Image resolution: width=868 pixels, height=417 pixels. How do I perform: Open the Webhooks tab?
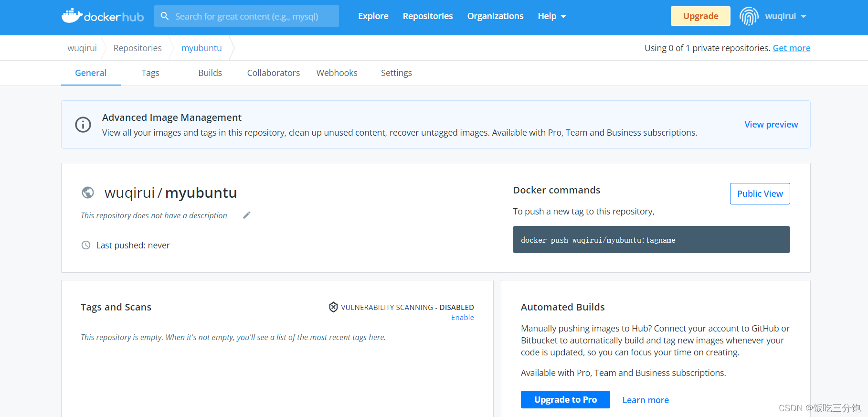click(x=337, y=73)
